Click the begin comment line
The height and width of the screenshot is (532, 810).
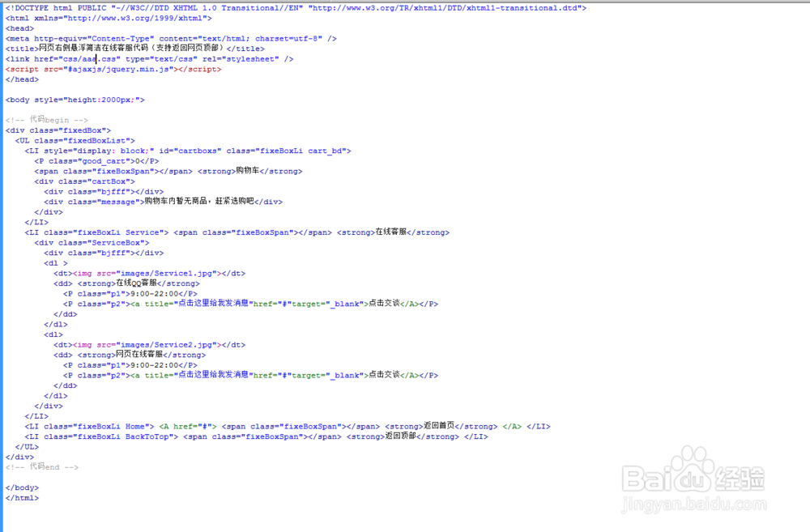point(47,120)
